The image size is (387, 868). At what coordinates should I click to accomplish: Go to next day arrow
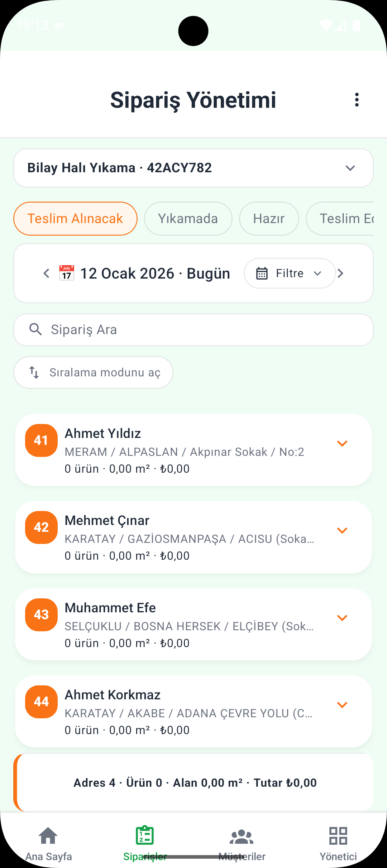pos(341,274)
